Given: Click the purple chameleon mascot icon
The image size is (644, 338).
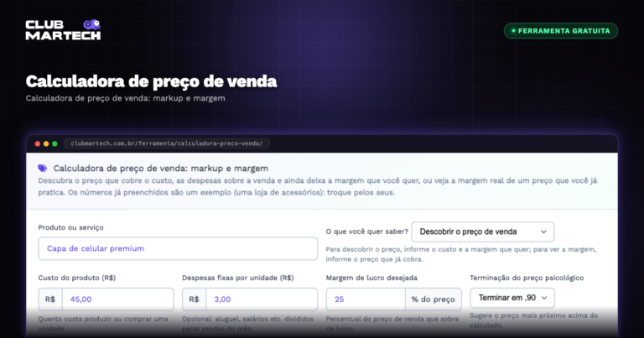Looking at the screenshot, I should point(92,24).
